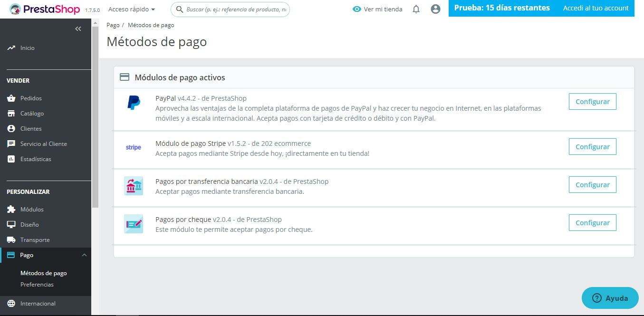Switch to the Preferencias submenu

click(37, 284)
